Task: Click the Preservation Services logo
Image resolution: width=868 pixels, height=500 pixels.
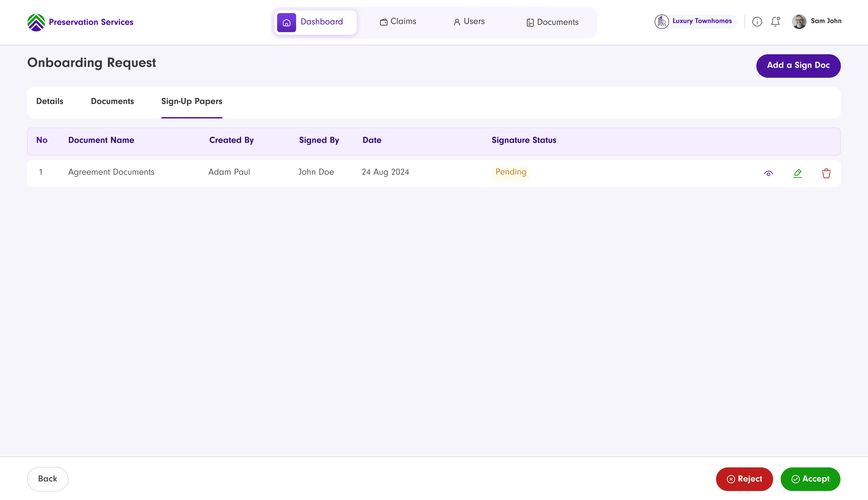Action: [x=80, y=22]
